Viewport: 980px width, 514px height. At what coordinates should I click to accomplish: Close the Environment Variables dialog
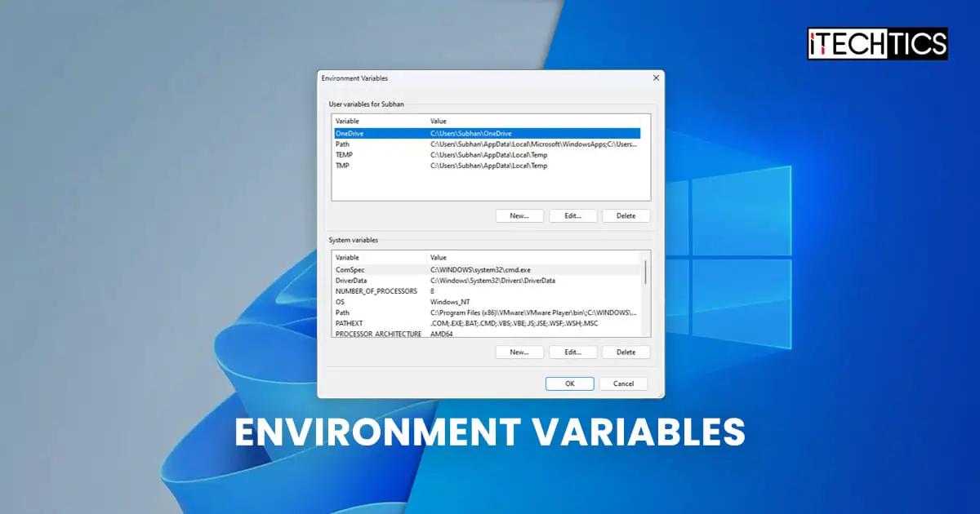[x=655, y=78]
